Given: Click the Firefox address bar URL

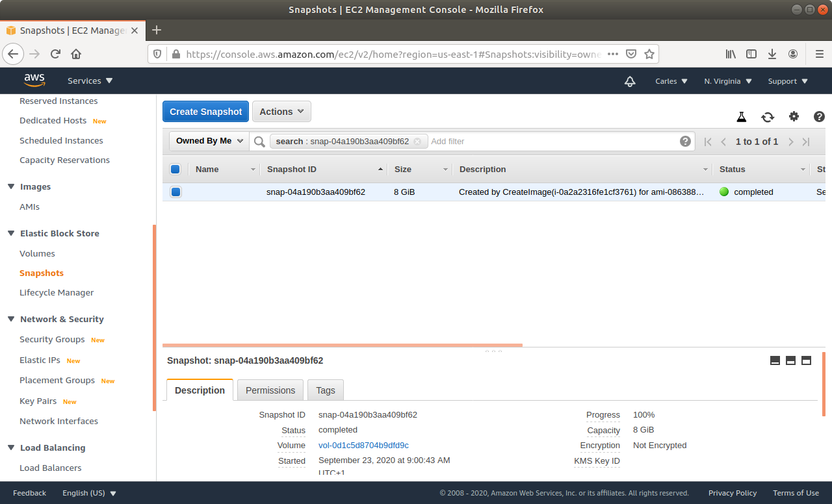Looking at the screenshot, I should [x=393, y=54].
